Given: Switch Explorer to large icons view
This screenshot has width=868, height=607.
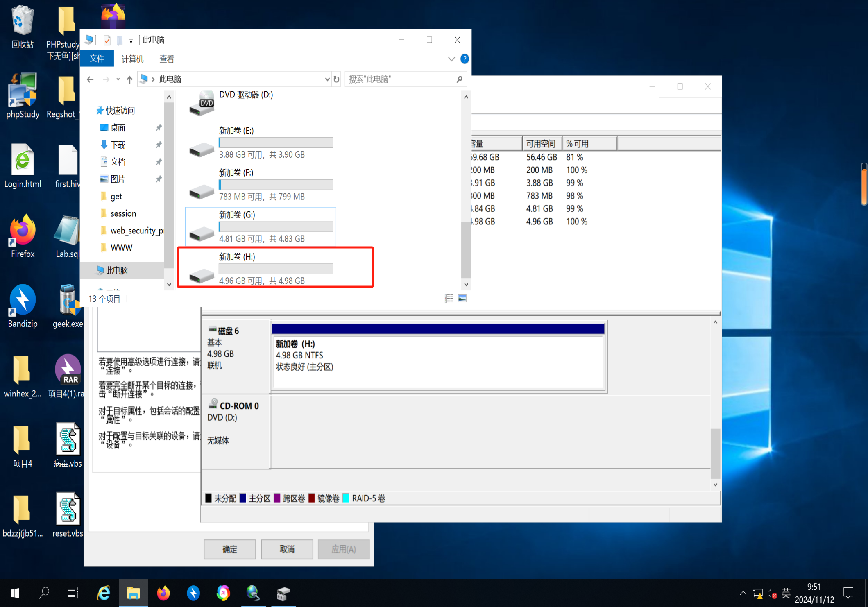Looking at the screenshot, I should tap(462, 299).
